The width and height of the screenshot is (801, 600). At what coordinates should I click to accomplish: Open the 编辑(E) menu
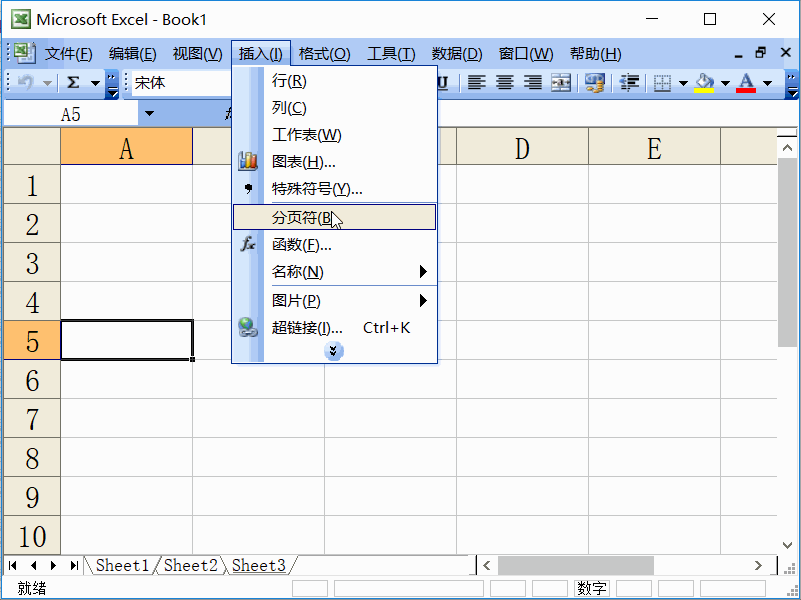pos(132,54)
